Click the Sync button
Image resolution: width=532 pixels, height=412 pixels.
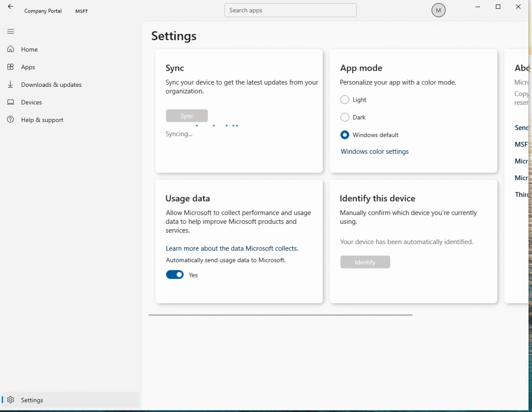pos(187,116)
